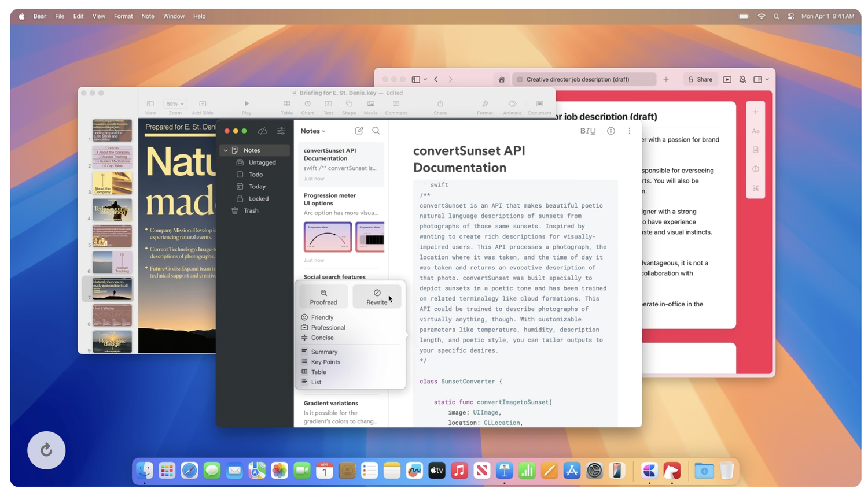
Task: Go forward in the pink browser window
Action: click(x=450, y=79)
